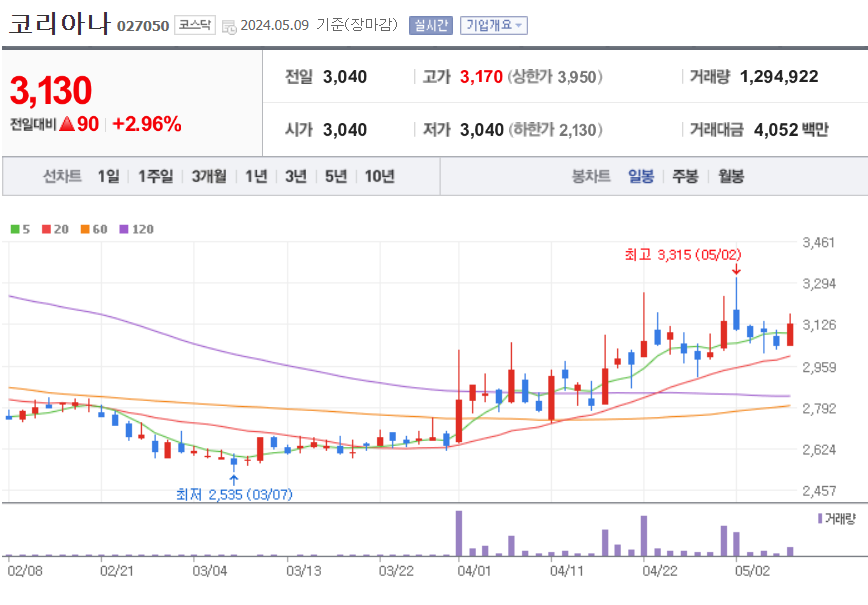Click the 2,457 price axis label
Screen dimensions: 868x605
(819, 490)
